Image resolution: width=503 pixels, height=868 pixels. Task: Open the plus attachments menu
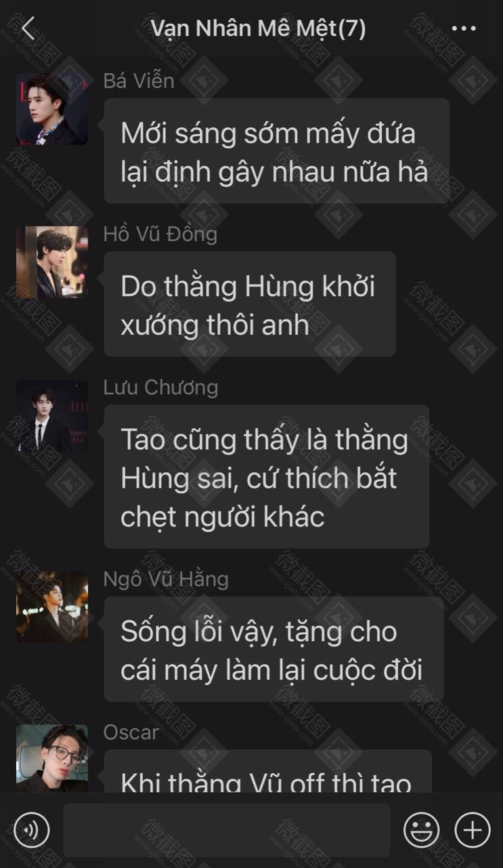point(473,829)
